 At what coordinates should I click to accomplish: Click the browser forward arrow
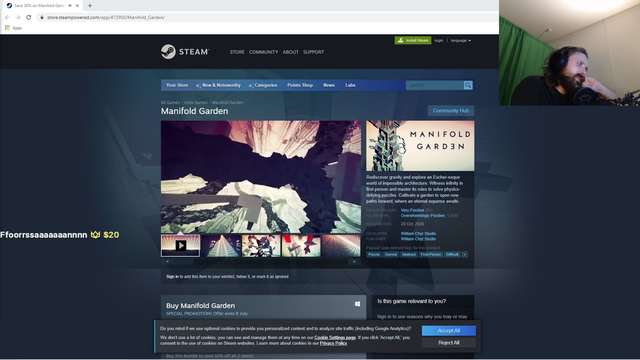(18, 17)
